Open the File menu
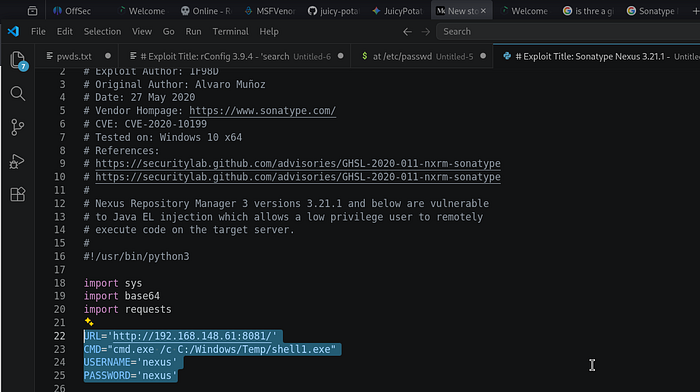 point(38,32)
